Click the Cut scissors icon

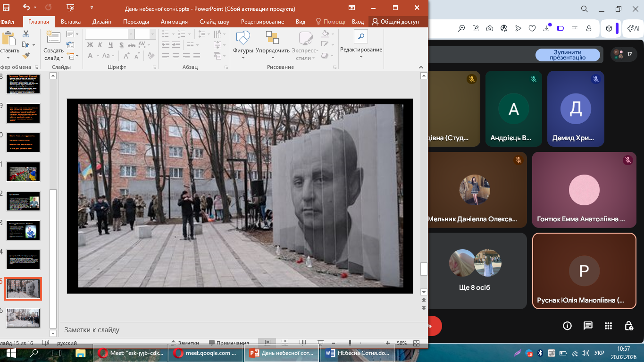(x=26, y=34)
